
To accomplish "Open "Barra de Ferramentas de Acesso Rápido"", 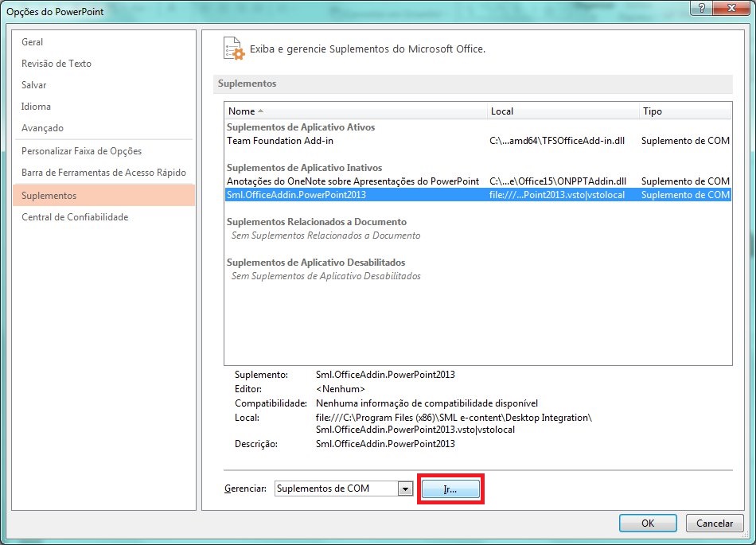I will tap(102, 172).
